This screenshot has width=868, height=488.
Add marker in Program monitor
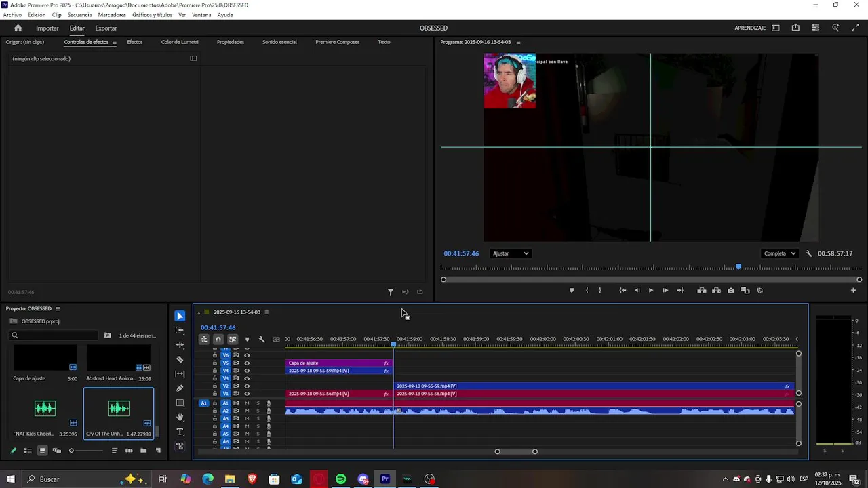(571, 291)
